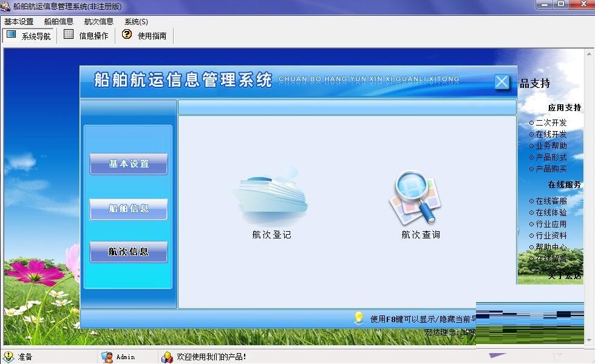Open the 行业资料 link

click(551, 235)
